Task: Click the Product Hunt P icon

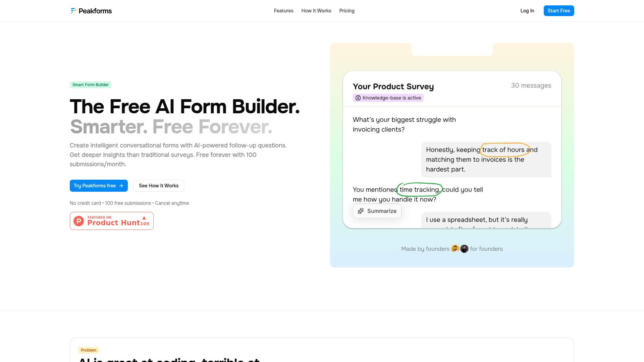Action: tap(78, 221)
